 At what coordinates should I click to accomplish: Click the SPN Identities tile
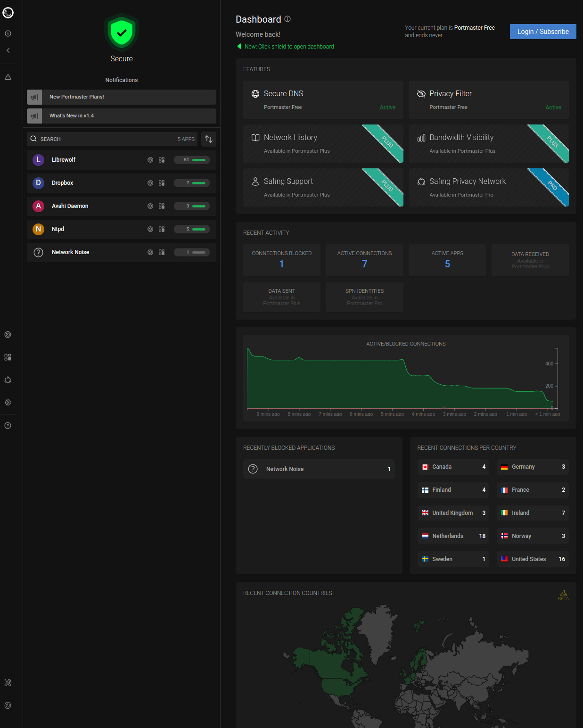[x=365, y=297]
